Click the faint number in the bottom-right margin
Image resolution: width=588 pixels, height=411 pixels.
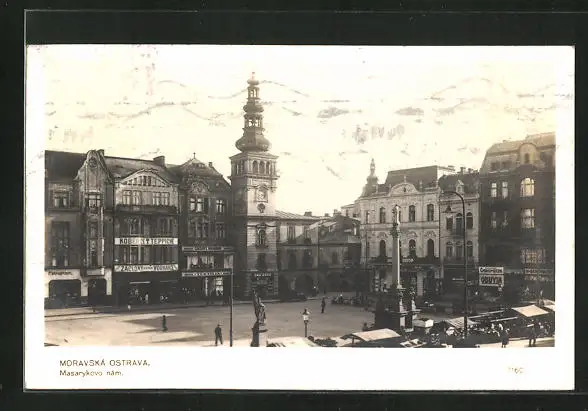tap(516, 370)
